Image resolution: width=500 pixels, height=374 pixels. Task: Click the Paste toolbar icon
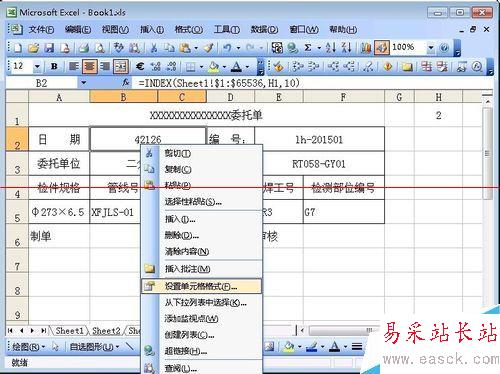pos(185,48)
